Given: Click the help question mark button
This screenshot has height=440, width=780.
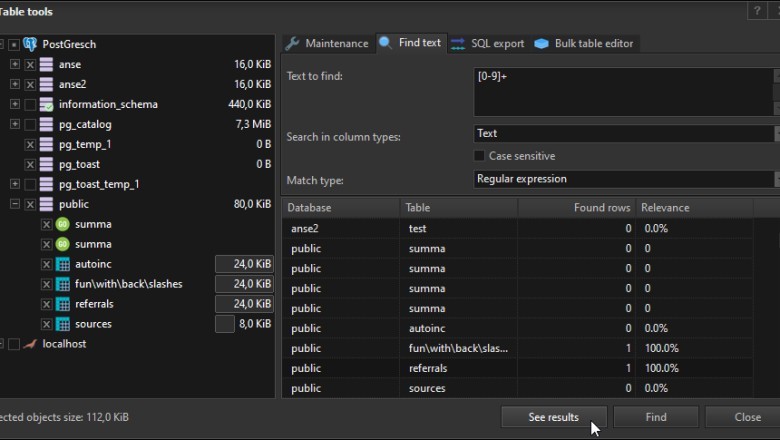Looking at the screenshot, I should point(757,11).
